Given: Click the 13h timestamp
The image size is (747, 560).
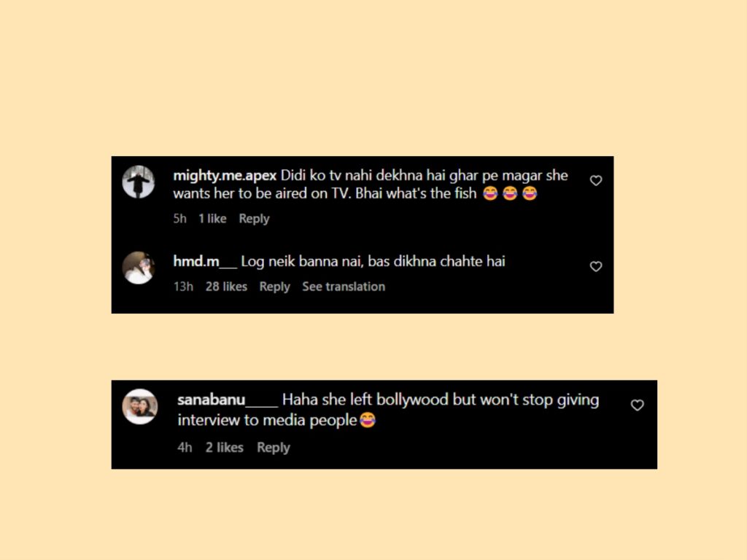Looking at the screenshot, I should point(183,287).
